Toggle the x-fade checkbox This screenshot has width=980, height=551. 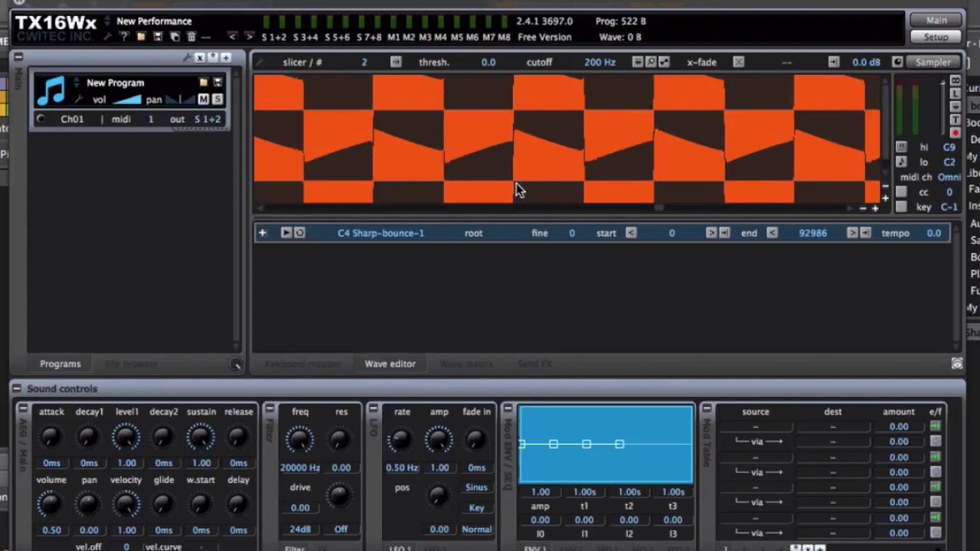[738, 62]
